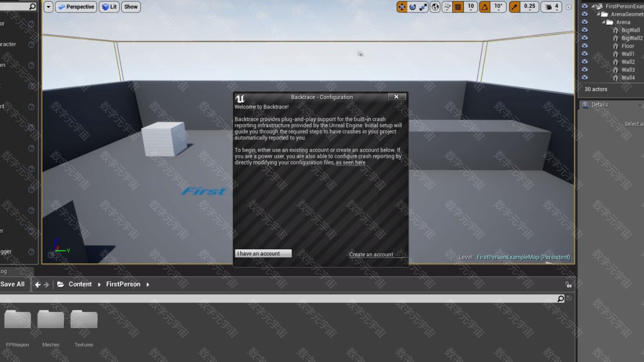Expand arrow after FirstPerson breadcrumb
Screen dimensions: 644x362
(148, 285)
